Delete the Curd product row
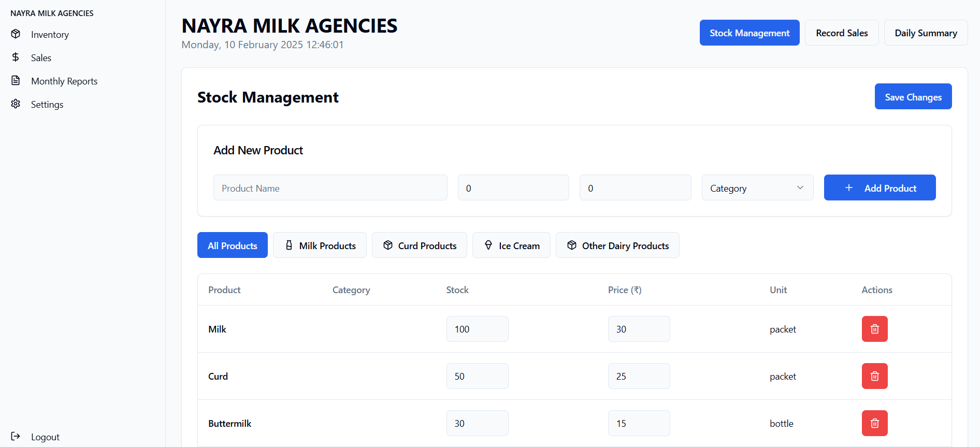Image resolution: width=980 pixels, height=447 pixels. (874, 376)
